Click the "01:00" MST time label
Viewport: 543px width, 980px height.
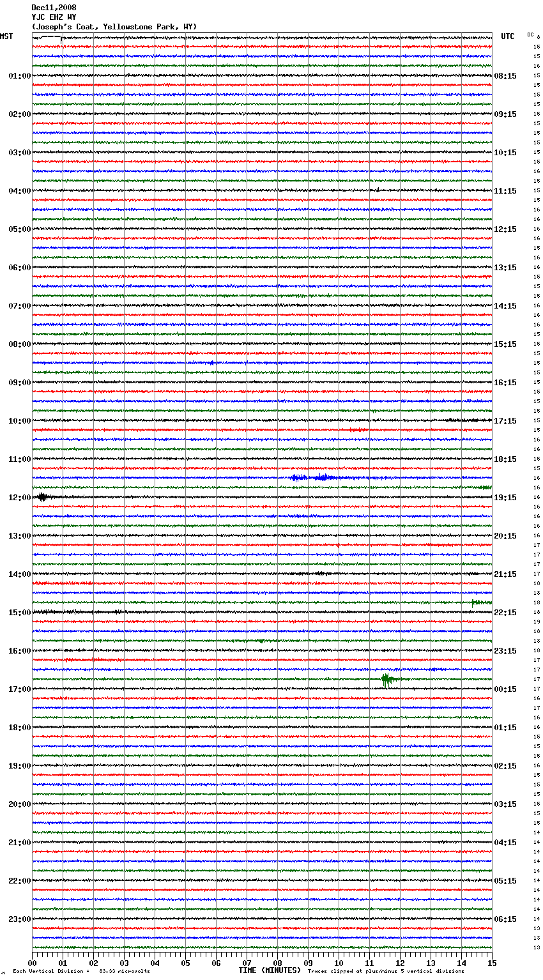20,76
